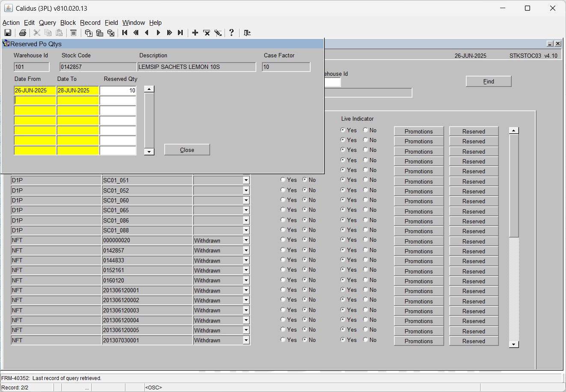
Task: Open the field editor list icon
Action: pos(74,33)
